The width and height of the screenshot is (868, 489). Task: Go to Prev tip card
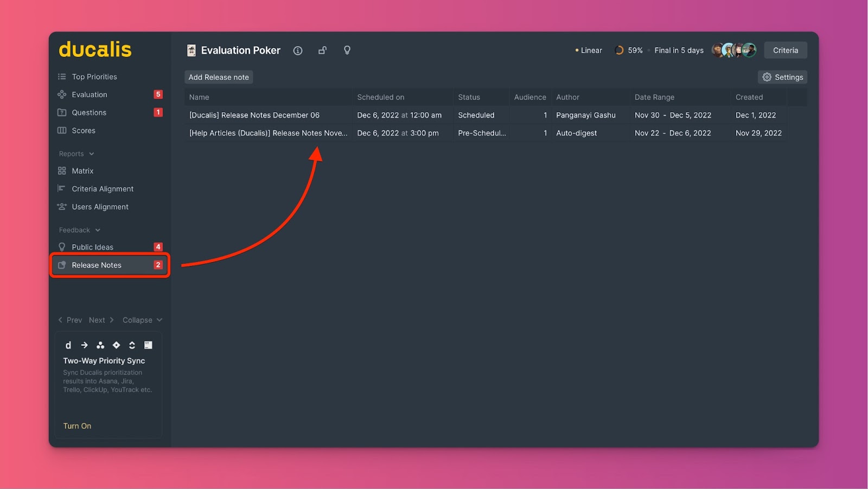[x=70, y=320]
